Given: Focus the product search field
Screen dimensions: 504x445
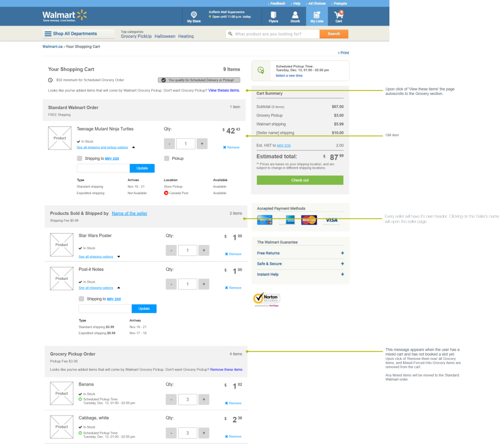Looking at the screenshot, I should click(273, 34).
